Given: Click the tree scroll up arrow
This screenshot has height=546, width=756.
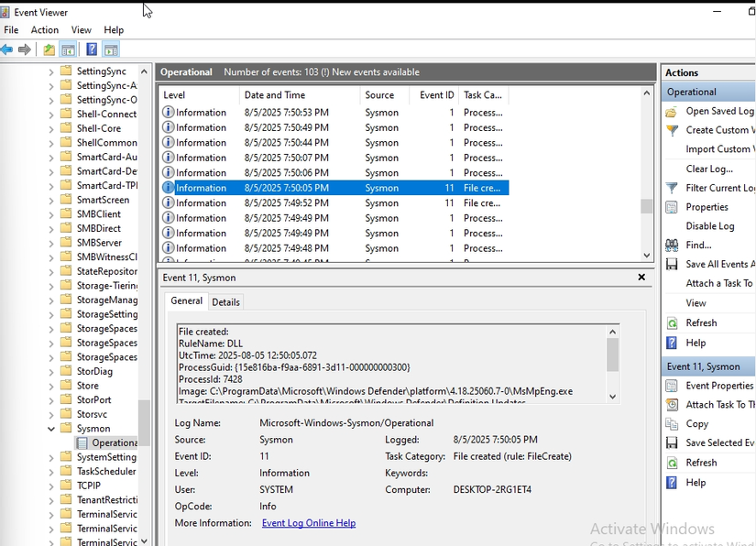Looking at the screenshot, I should click(144, 71).
